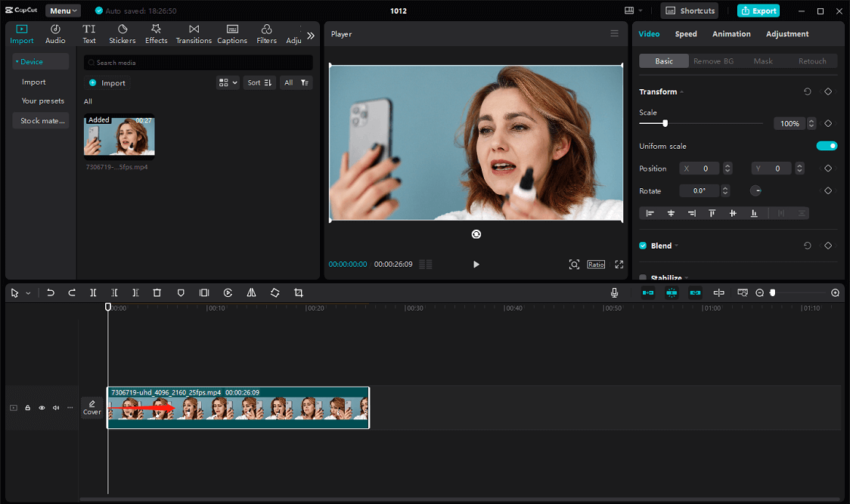Open the select tool mode dropdown arrow

point(28,293)
